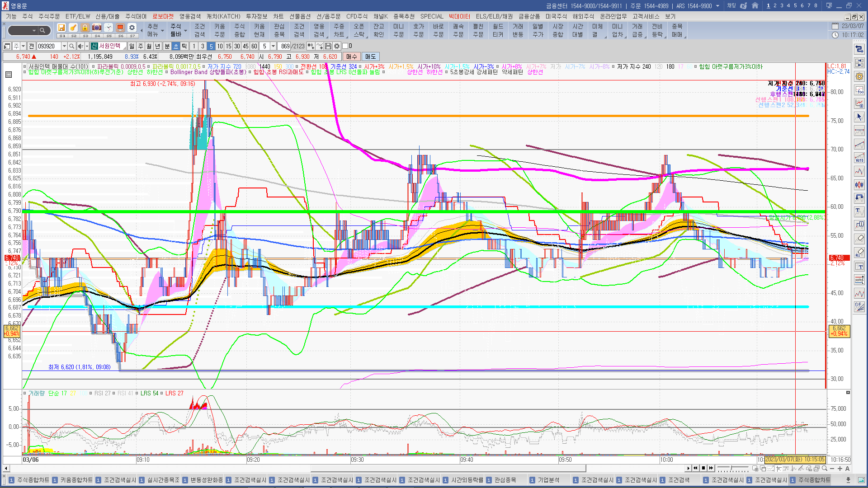Click the stock code search magnifier
This screenshot has height=488, width=868.
coord(71,46)
